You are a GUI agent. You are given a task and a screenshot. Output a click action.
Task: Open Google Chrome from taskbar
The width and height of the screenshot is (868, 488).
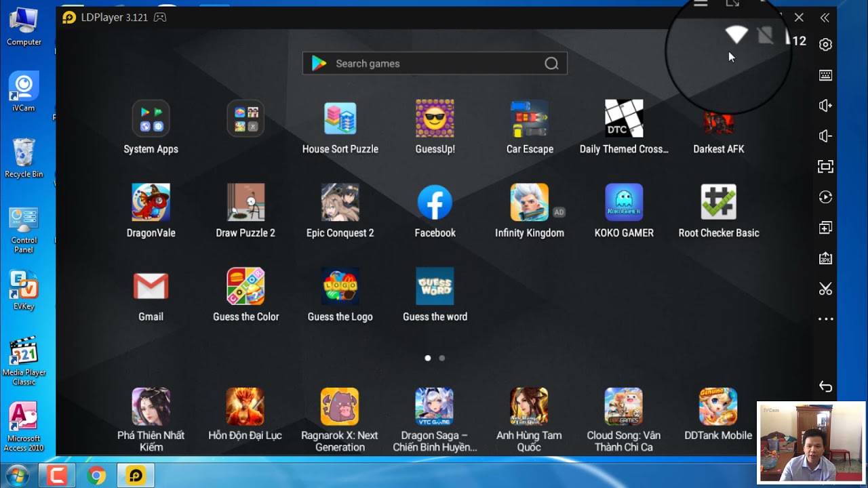pos(96,476)
